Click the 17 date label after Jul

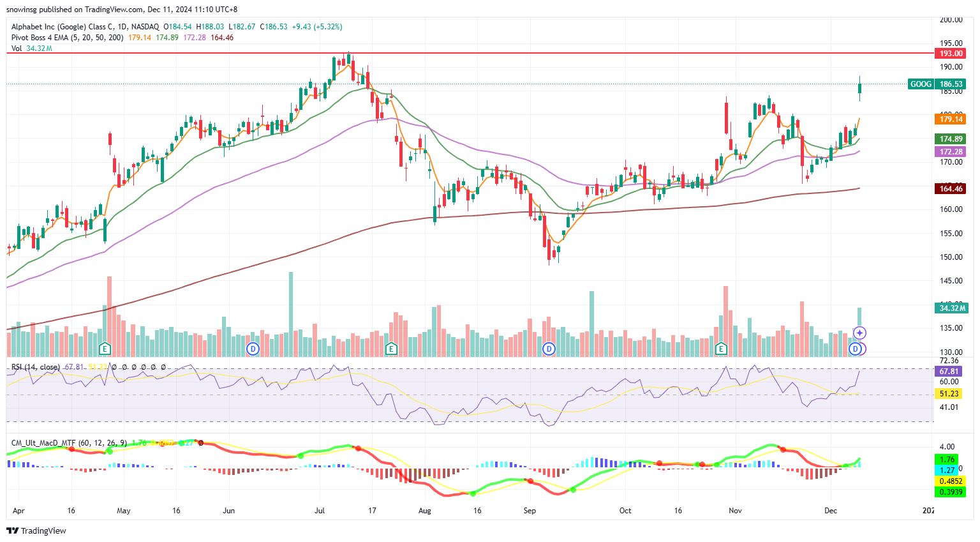pyautogui.click(x=372, y=511)
